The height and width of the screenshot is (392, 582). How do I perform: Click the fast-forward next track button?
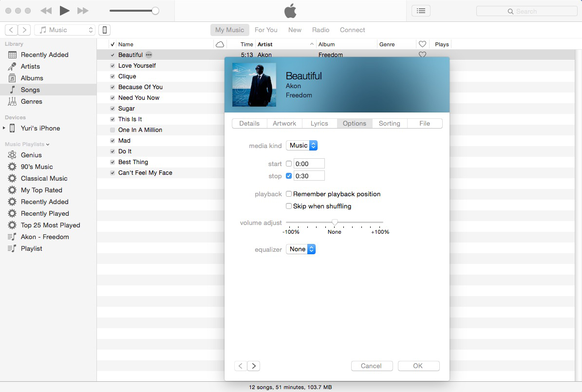pos(83,11)
